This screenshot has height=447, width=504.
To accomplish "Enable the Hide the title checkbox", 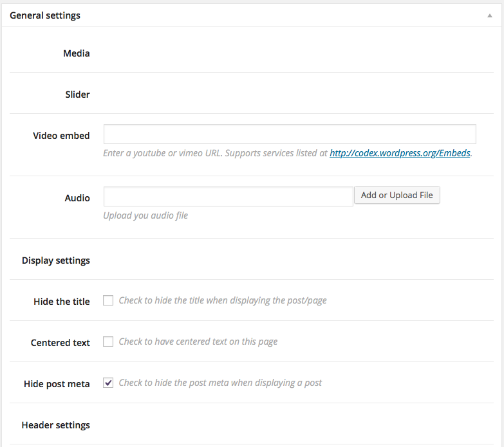I will (108, 300).
